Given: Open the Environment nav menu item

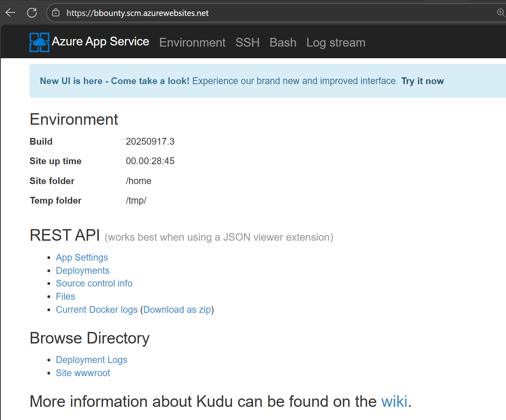Looking at the screenshot, I should point(192,43).
